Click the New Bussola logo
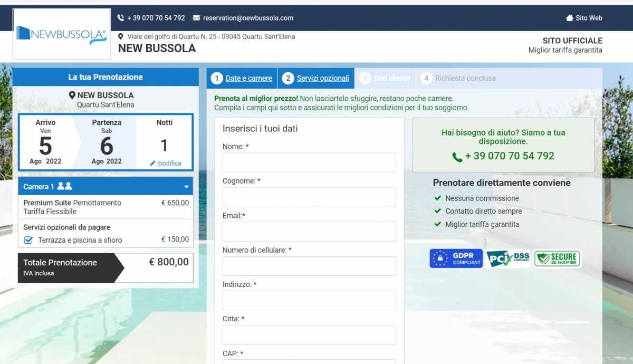Viewport: 633px width, 364px height. click(x=62, y=34)
